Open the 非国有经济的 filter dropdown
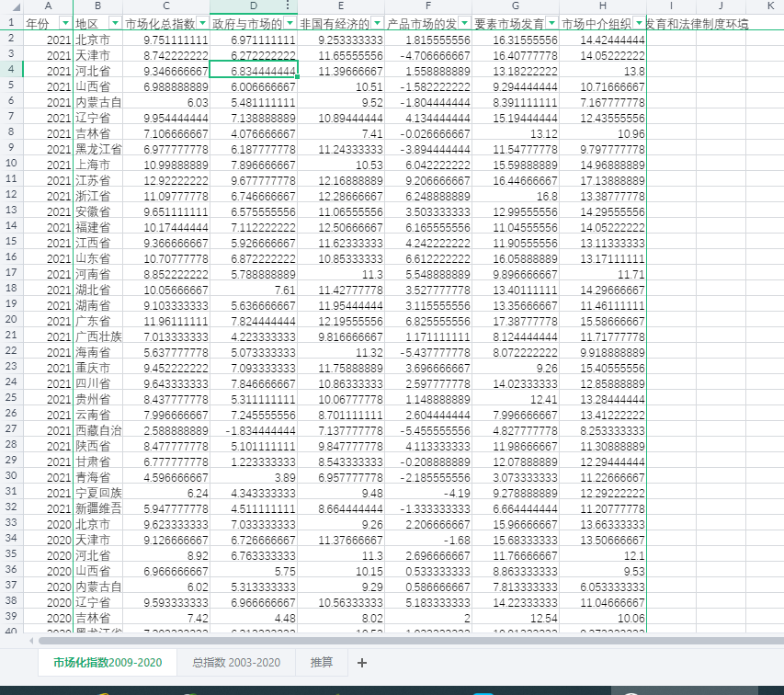784x695 pixels. (377, 23)
